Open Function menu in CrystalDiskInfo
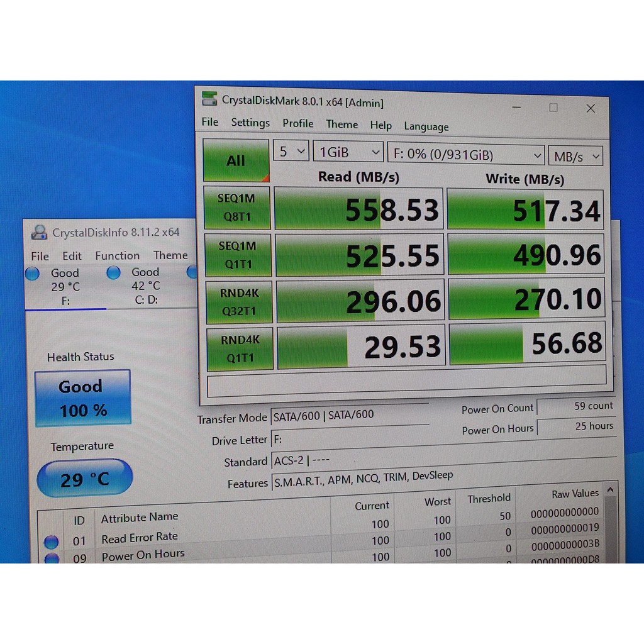 [x=117, y=255]
